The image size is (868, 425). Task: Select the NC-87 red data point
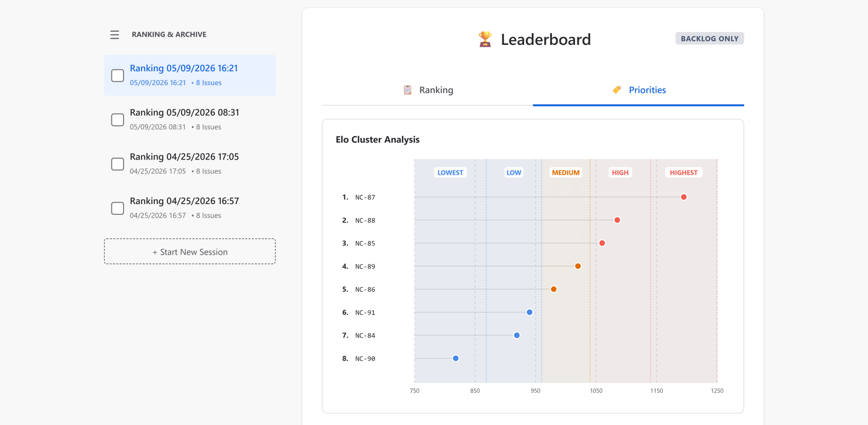(684, 197)
